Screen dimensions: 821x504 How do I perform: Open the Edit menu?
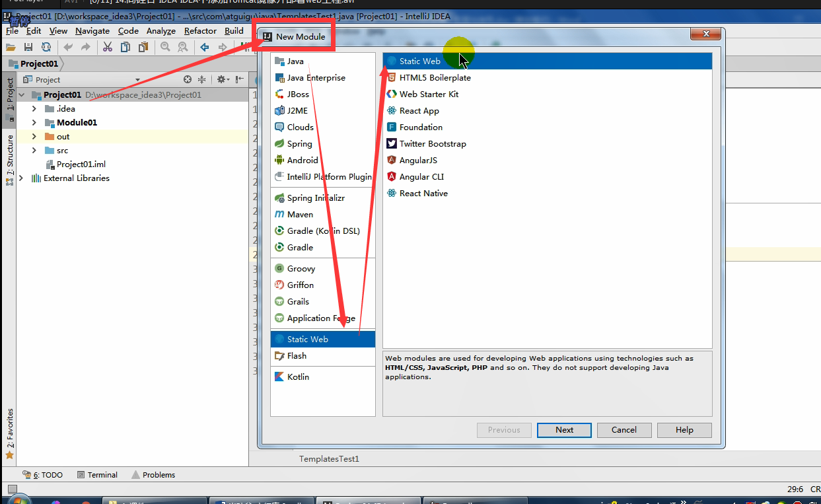click(x=34, y=31)
